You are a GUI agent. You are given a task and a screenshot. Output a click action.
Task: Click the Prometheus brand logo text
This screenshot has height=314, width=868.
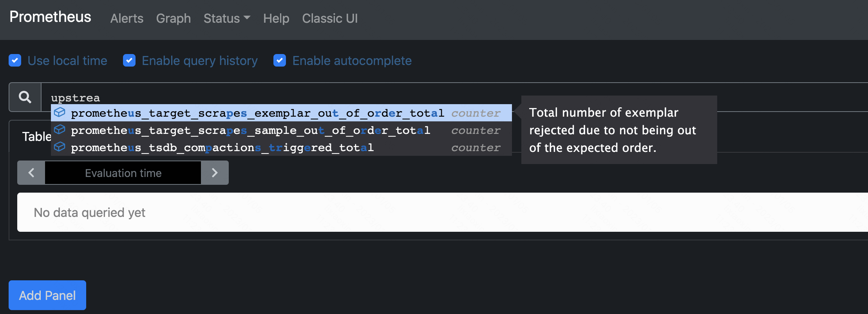point(50,17)
